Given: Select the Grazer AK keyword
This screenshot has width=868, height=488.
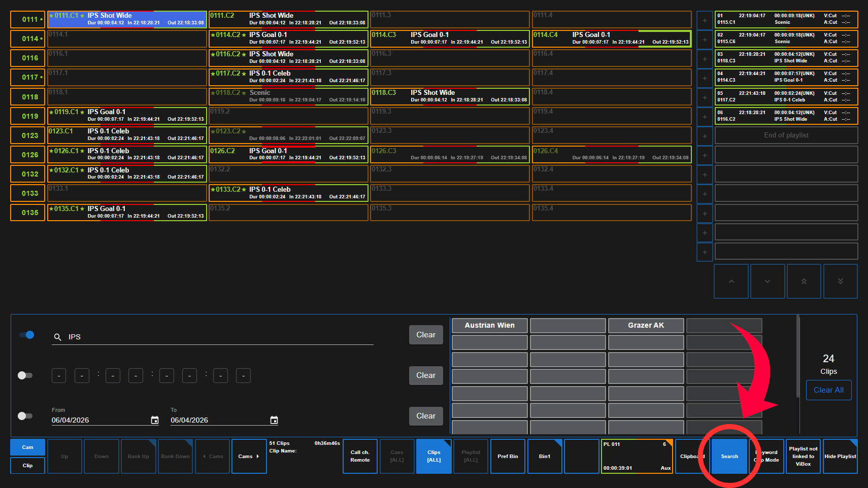Looking at the screenshot, I should tap(646, 326).
